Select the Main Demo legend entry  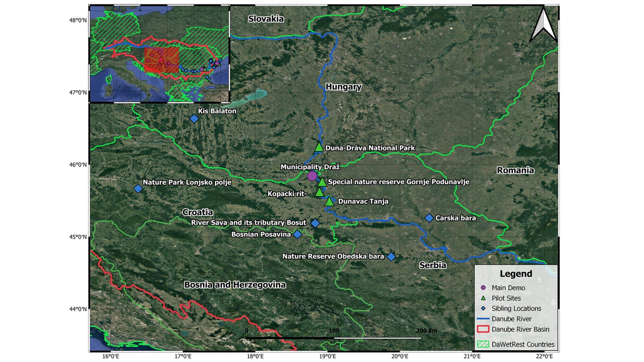tap(508, 288)
